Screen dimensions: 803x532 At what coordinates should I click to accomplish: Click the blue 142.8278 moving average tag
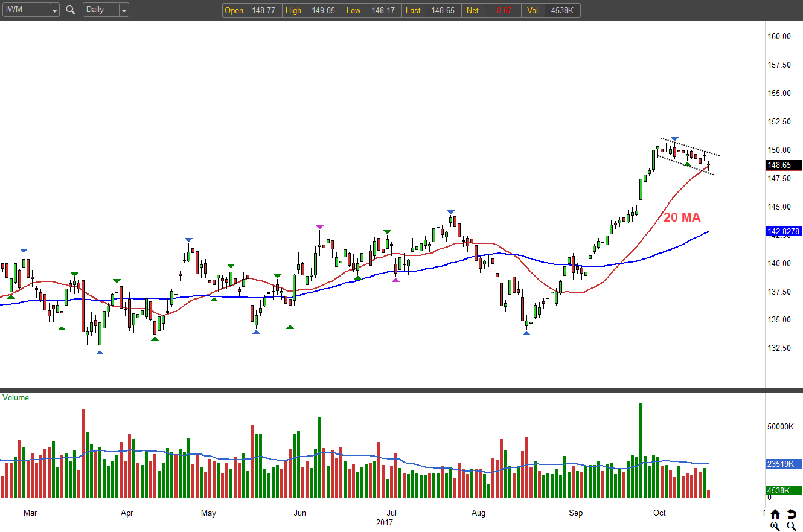(x=784, y=231)
